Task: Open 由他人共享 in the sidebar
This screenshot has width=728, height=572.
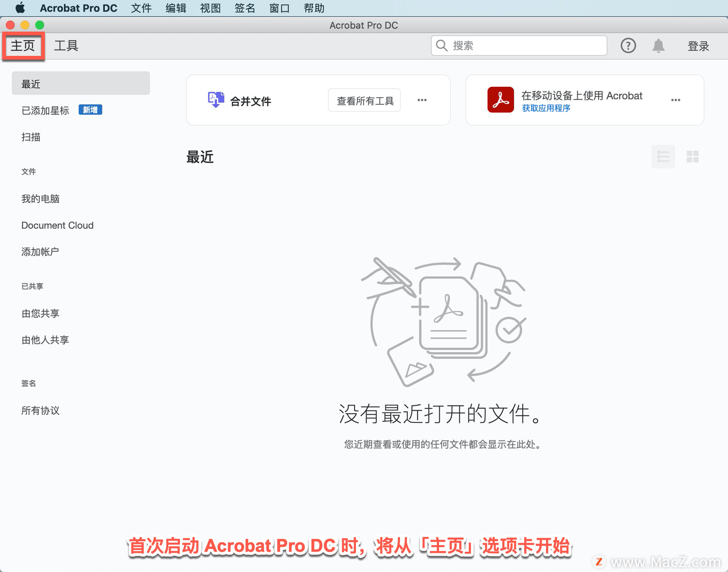Action: click(x=45, y=340)
